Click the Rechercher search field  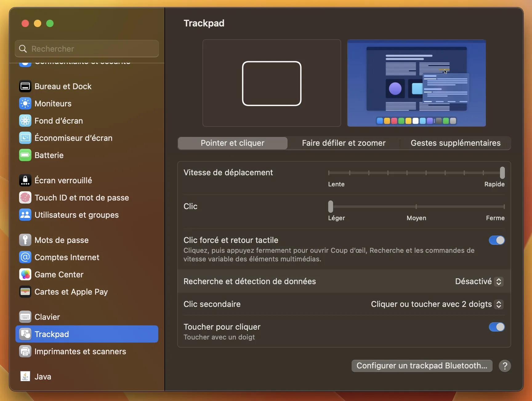tap(87, 49)
